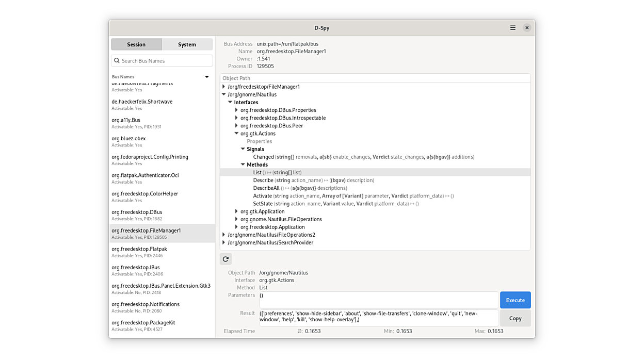Select the Activate method row
644x362 pixels.
click(x=263, y=196)
